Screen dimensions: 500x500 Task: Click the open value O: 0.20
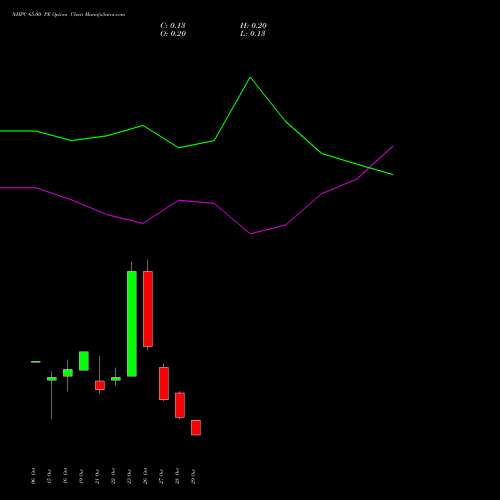tap(173, 34)
